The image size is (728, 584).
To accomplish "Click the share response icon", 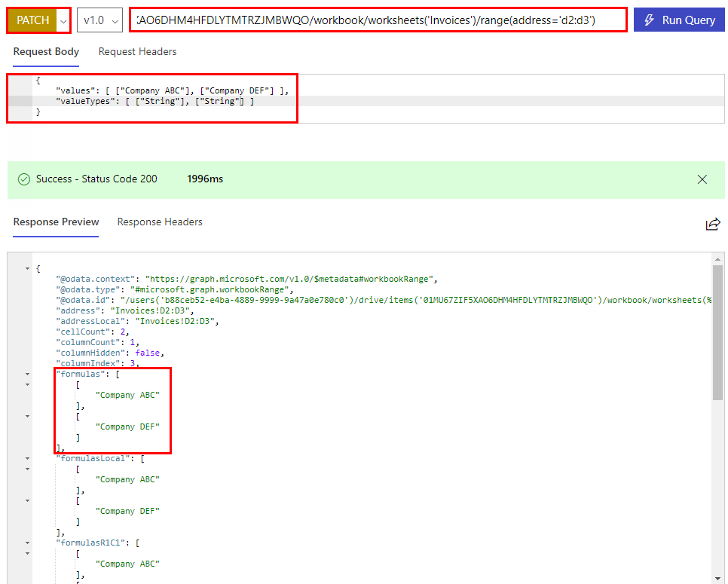I will point(712,224).
